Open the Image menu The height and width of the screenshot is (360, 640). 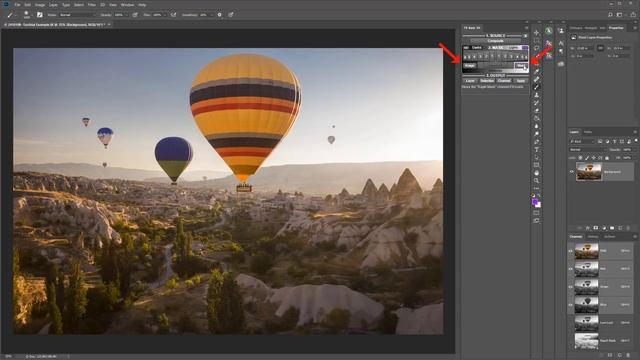pos(40,4)
